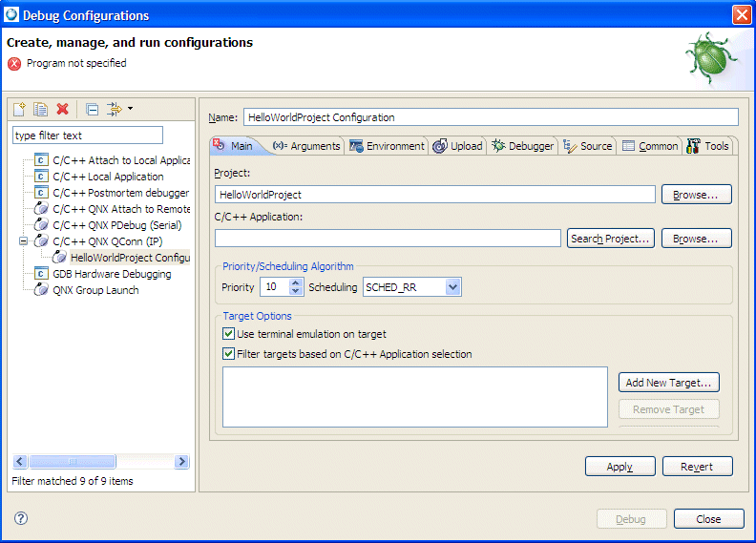Image resolution: width=756 pixels, height=543 pixels.
Task: Uncheck Filter targets based on application
Action: (228, 354)
